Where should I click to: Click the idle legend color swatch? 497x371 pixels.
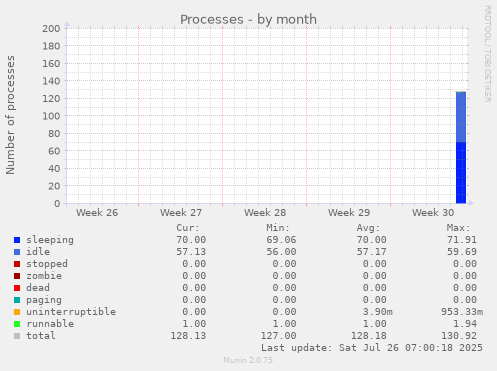pos(17,252)
